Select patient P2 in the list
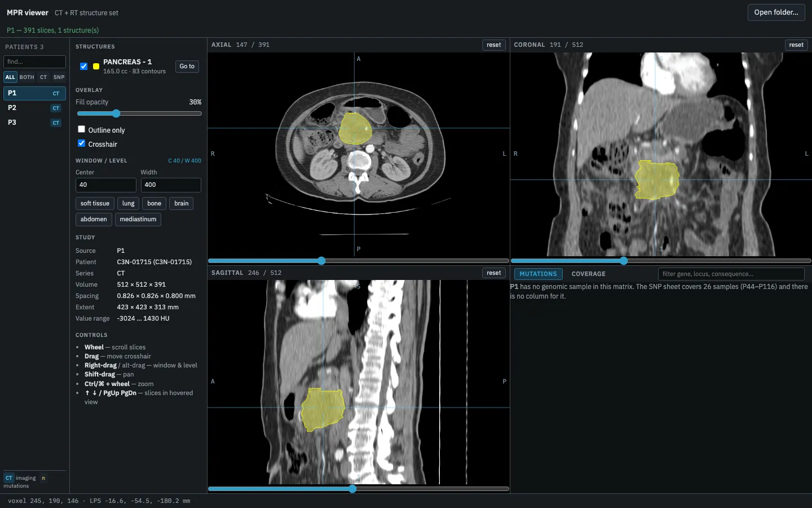Screen dimensions: 812x508 click(x=35, y=108)
